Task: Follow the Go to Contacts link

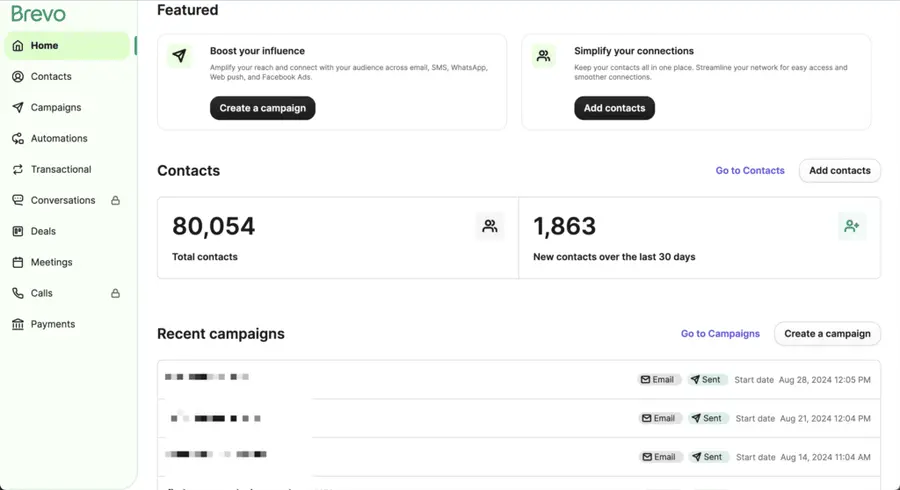Action: (750, 170)
